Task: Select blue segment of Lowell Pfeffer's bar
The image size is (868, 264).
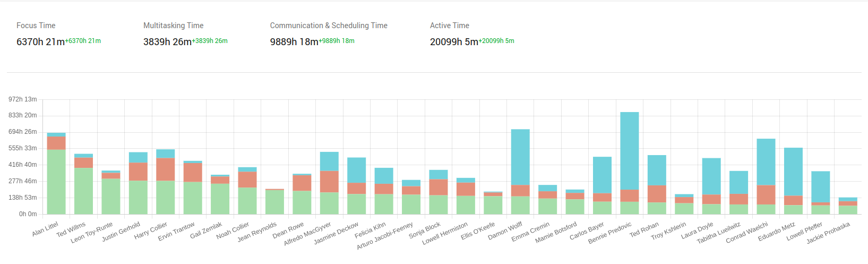Action: click(820, 186)
